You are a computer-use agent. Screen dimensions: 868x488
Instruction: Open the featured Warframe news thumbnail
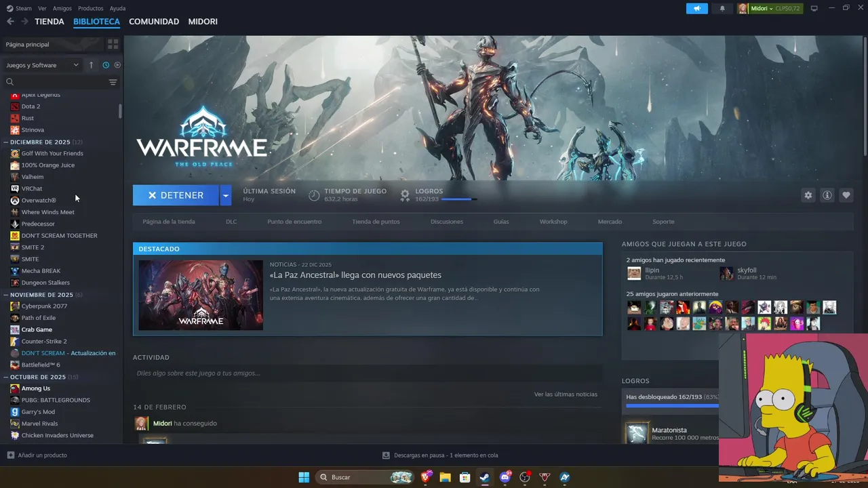[x=201, y=295]
